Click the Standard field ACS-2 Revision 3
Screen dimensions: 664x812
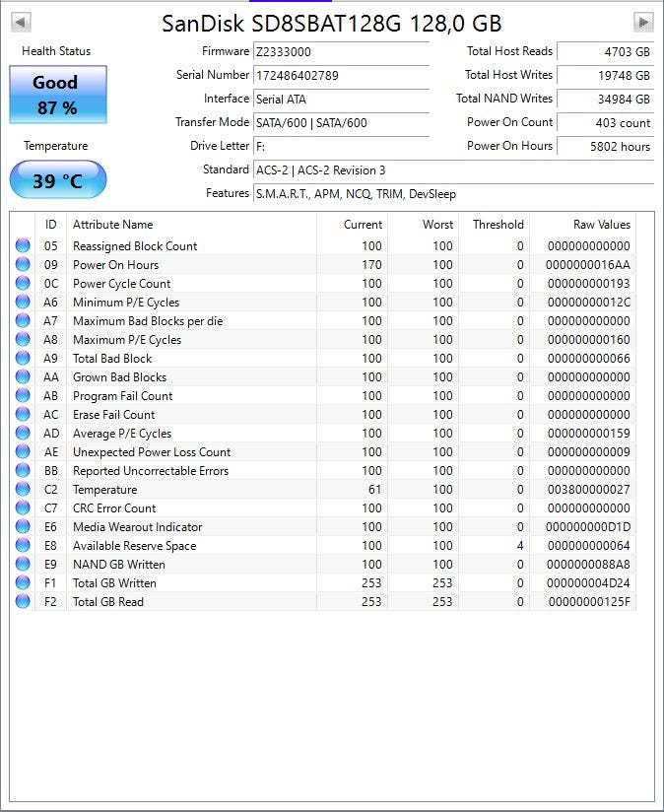point(453,170)
